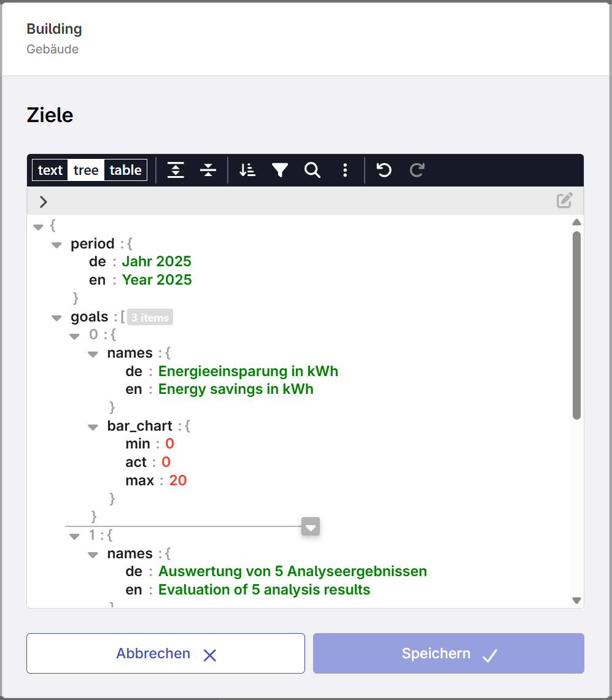Screen dimensions: 612x700
Task: Open the sort contents tool
Action: [x=247, y=170]
